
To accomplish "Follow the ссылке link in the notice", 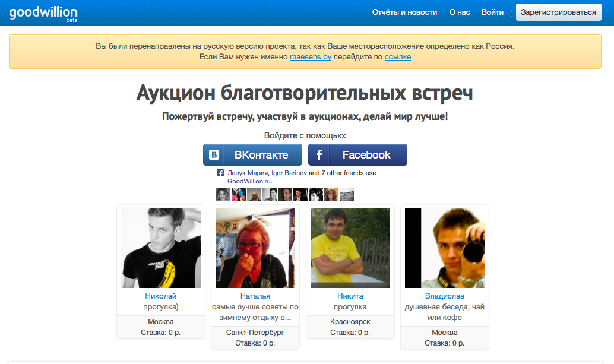I will (x=397, y=57).
